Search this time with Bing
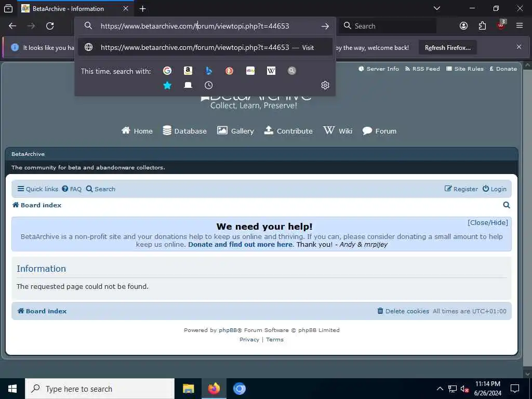532x399 pixels. (209, 71)
